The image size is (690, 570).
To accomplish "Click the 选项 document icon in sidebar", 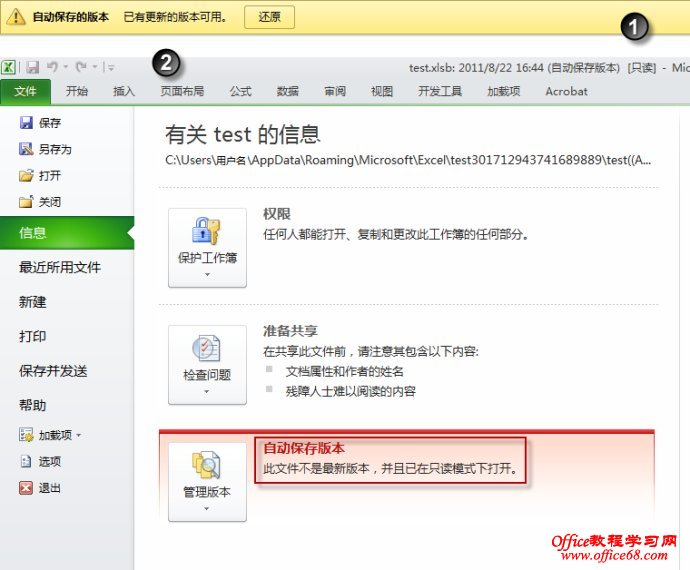I will [x=26, y=461].
